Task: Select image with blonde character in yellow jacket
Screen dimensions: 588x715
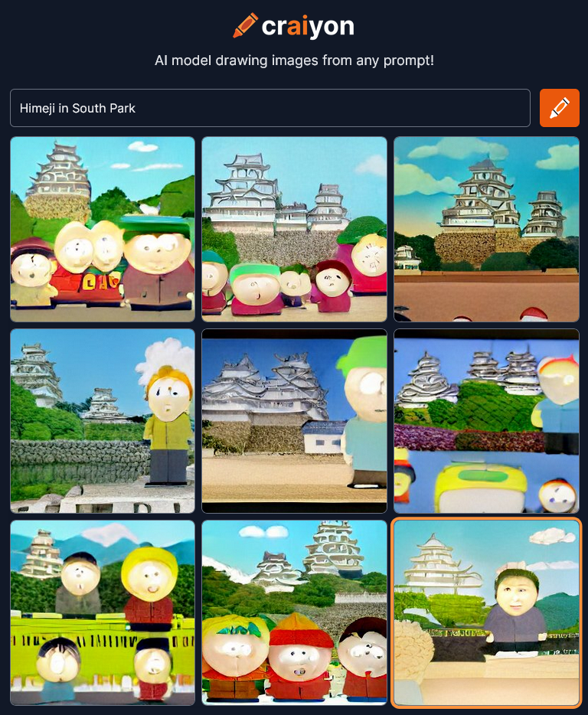Action: pos(103,421)
